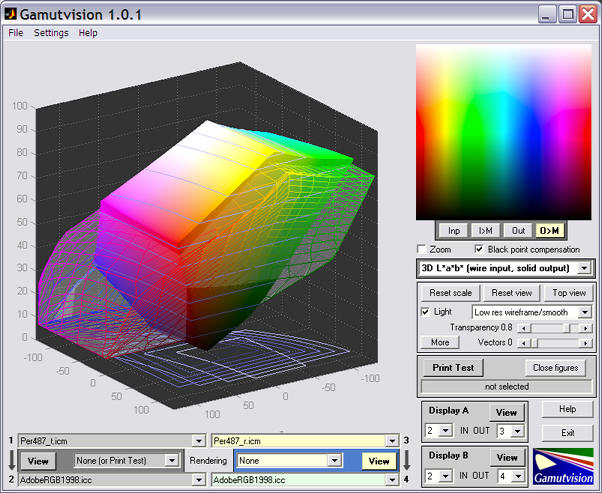This screenshot has width=602, height=493.
Task: Open profile 1 Per487_t.icm dropdown
Action: [199, 441]
